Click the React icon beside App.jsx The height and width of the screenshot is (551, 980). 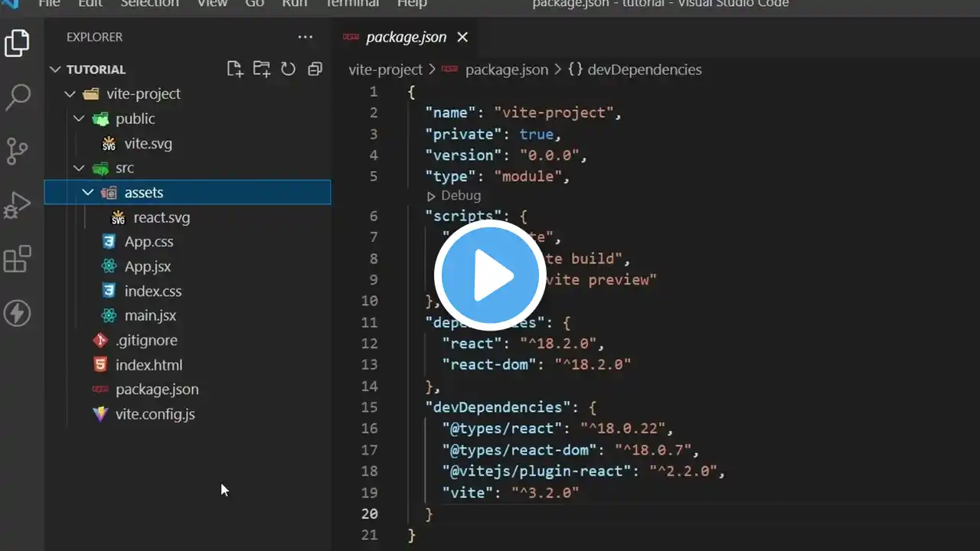click(x=109, y=266)
